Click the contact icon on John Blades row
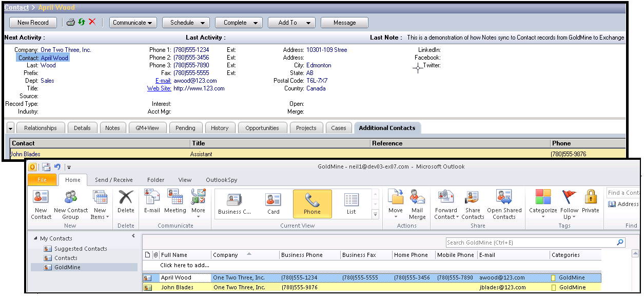The width and height of the screenshot is (644, 297). click(147, 287)
